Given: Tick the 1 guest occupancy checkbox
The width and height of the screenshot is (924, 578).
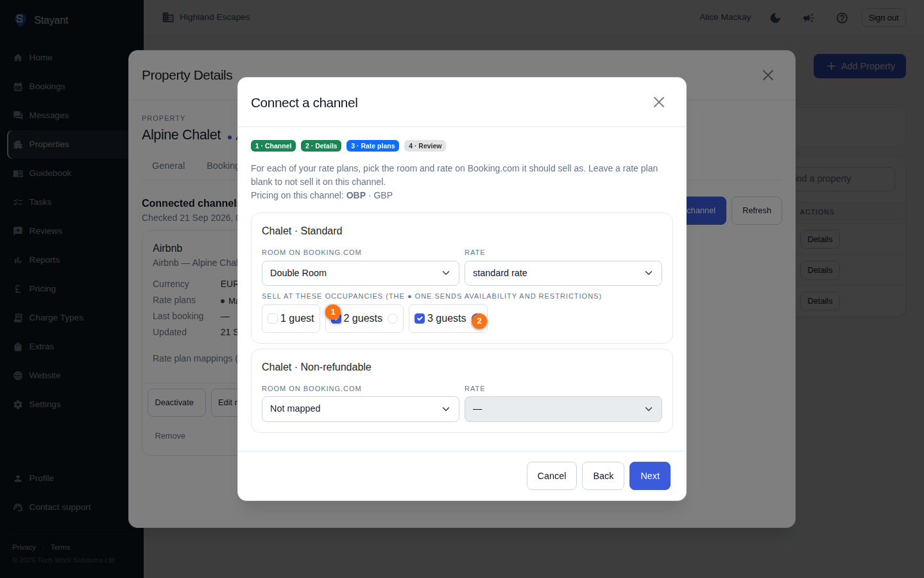Looking at the screenshot, I should coord(273,319).
